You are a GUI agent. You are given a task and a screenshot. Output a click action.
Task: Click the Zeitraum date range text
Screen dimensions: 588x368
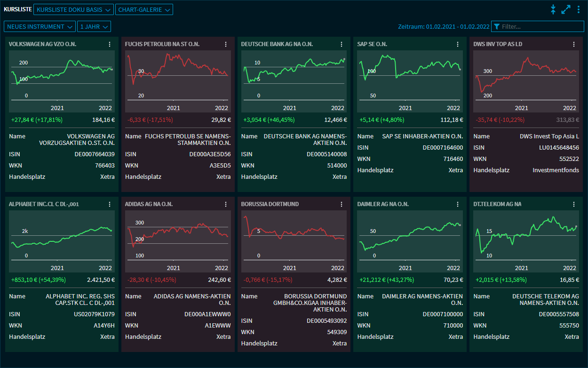pos(443,27)
